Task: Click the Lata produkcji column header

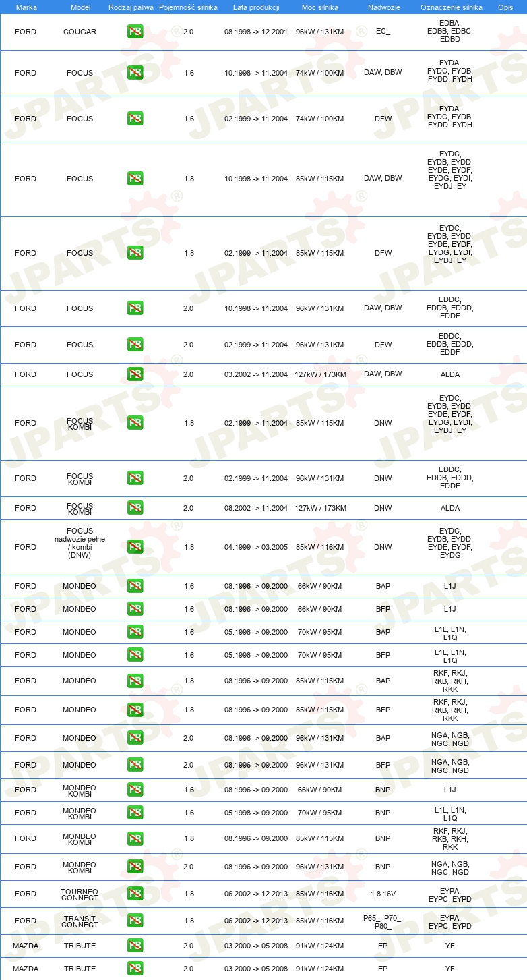Action: (256, 7)
